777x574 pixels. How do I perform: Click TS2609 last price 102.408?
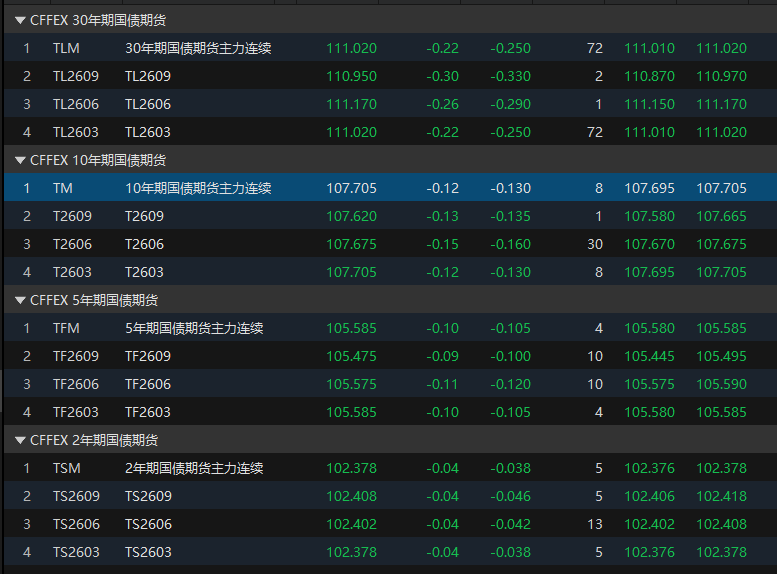tap(351, 496)
